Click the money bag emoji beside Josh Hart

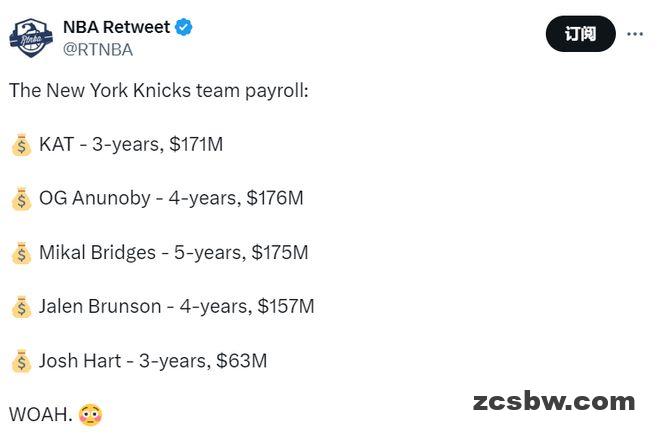(x=21, y=361)
